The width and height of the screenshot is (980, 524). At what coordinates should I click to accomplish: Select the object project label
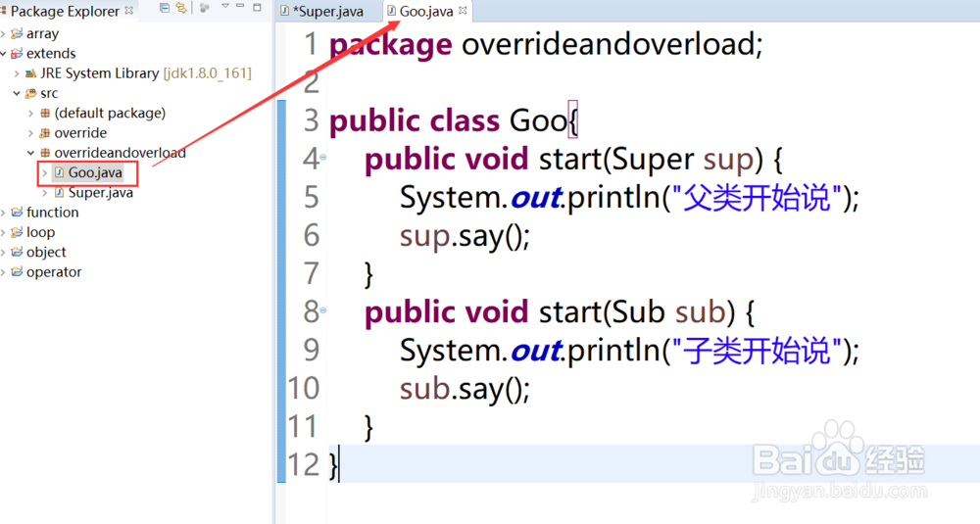pos(46,253)
